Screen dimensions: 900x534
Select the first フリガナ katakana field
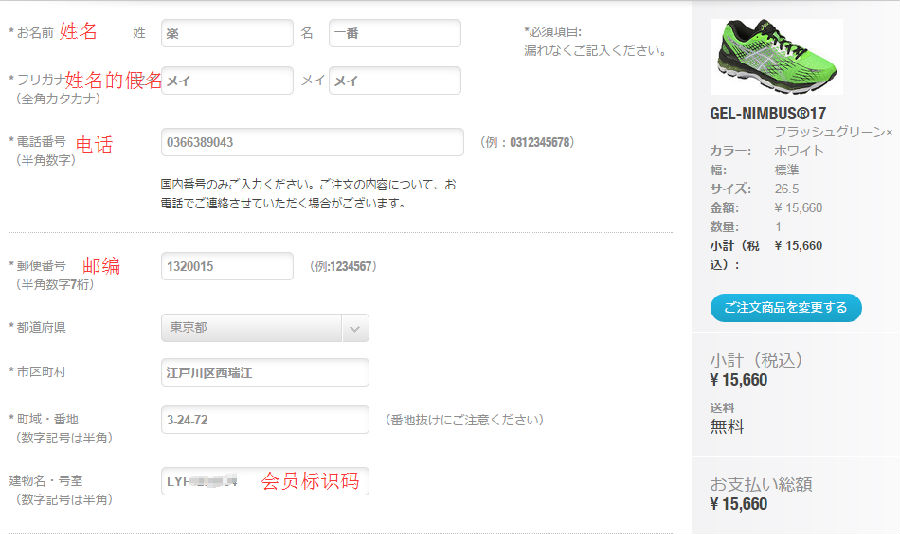pos(227,81)
